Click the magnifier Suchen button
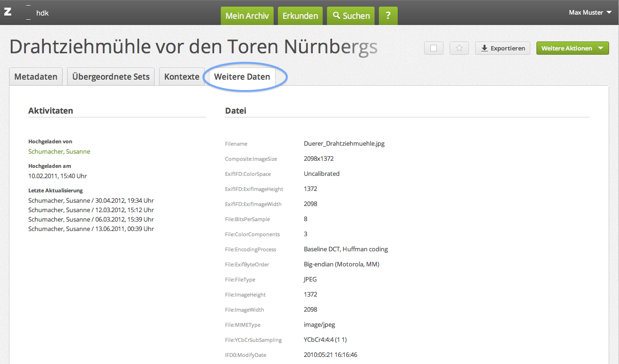Screen dimensions: 619x364 [x=351, y=16]
